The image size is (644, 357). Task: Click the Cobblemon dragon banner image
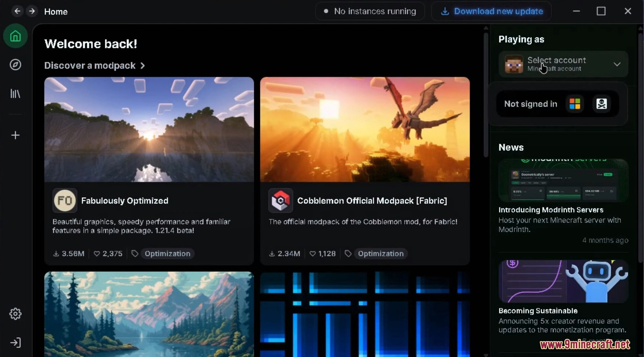(365, 129)
